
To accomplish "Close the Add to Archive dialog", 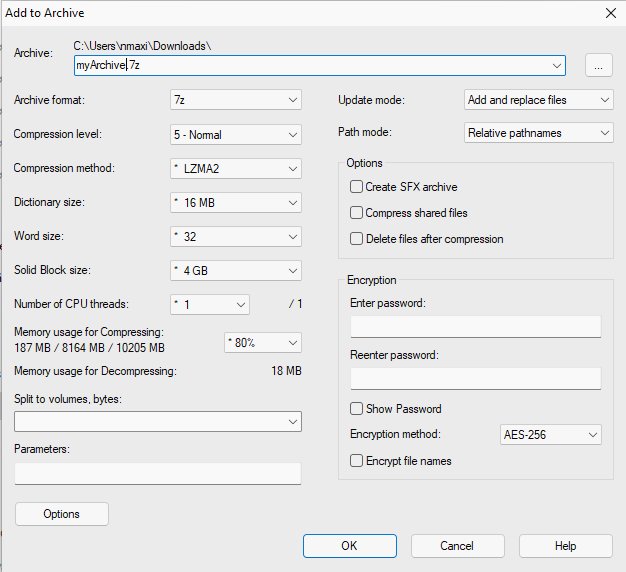I will tap(610, 13).
